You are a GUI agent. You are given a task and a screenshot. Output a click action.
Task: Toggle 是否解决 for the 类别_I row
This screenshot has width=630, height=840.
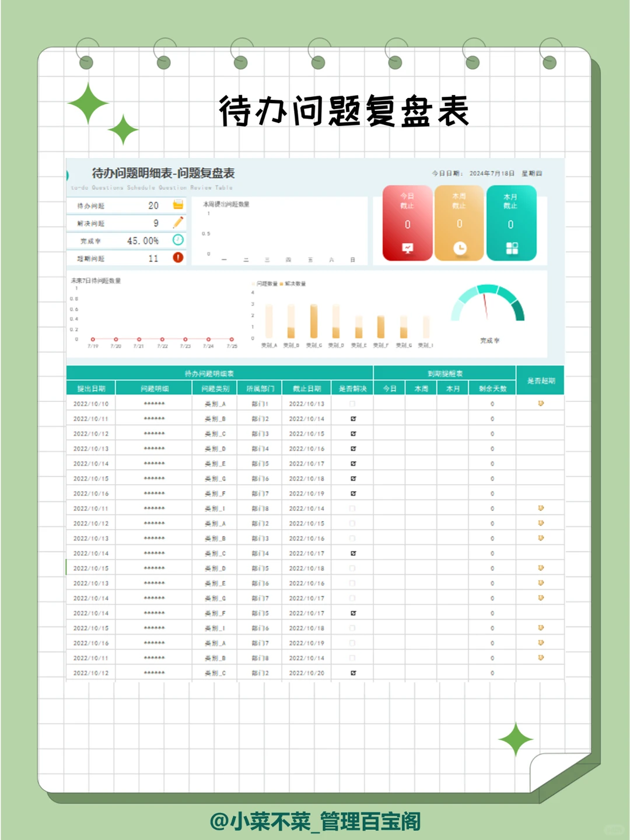tap(352, 508)
